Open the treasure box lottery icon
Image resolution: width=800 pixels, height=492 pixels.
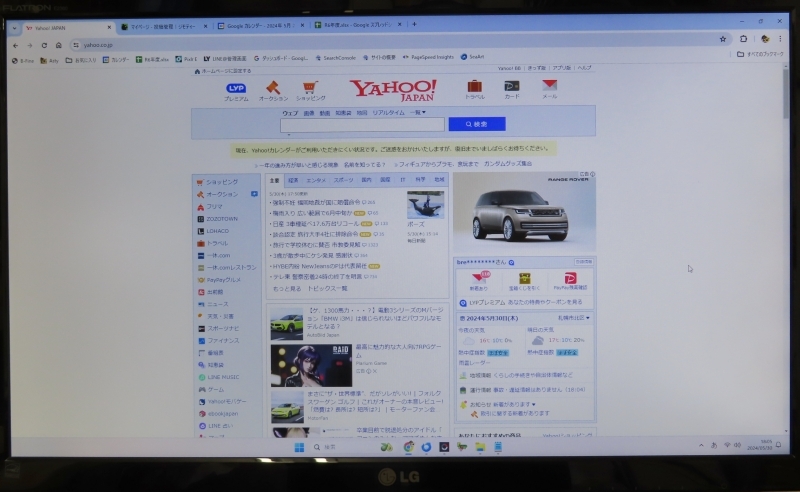pos(524,278)
